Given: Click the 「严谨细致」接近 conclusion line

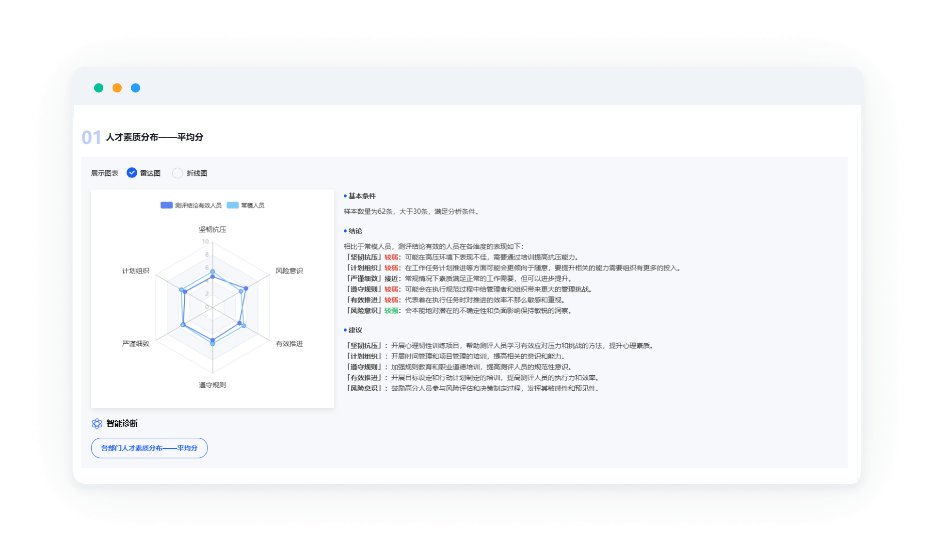Looking at the screenshot, I should pos(459,278).
